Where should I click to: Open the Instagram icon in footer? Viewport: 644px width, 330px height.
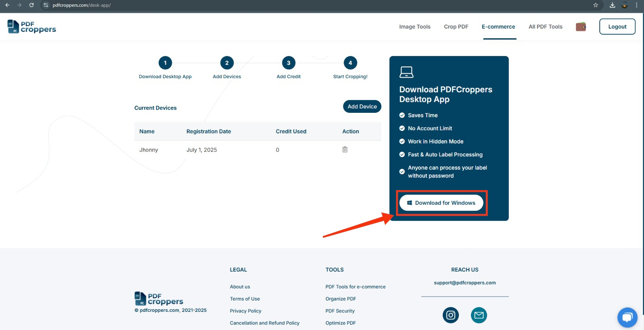[450, 315]
